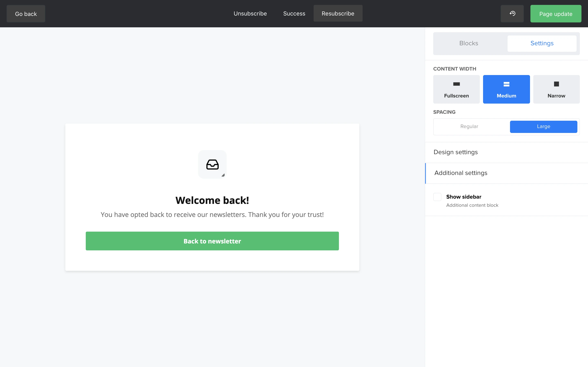The height and width of the screenshot is (367, 588).
Task: Click the Back to newsletter button
Action: click(212, 241)
